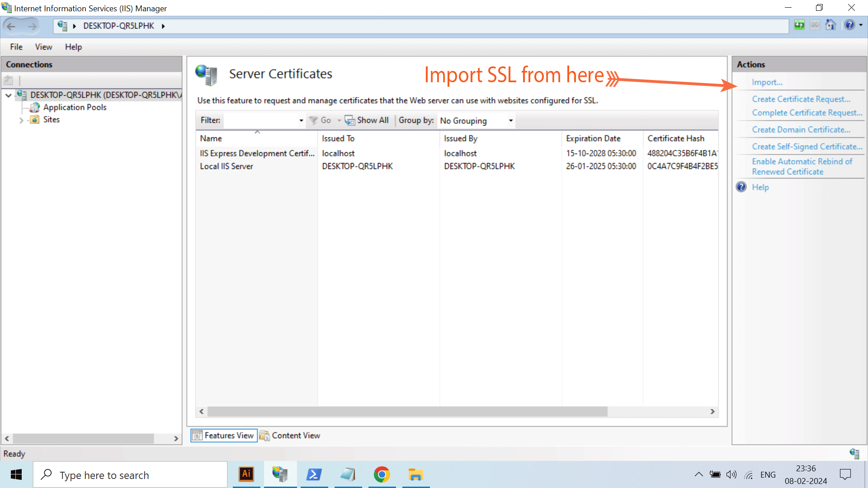The height and width of the screenshot is (488, 868).
Task: Click the Back navigation arrow
Action: (x=11, y=26)
